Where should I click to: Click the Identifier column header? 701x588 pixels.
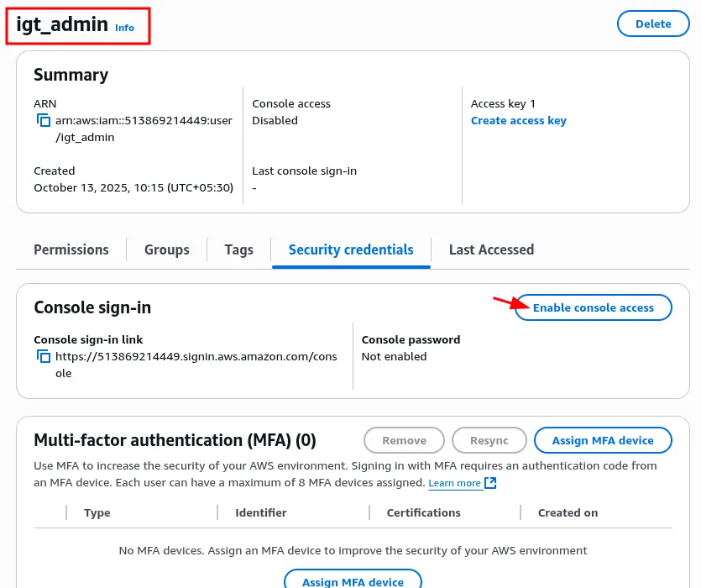tap(261, 512)
